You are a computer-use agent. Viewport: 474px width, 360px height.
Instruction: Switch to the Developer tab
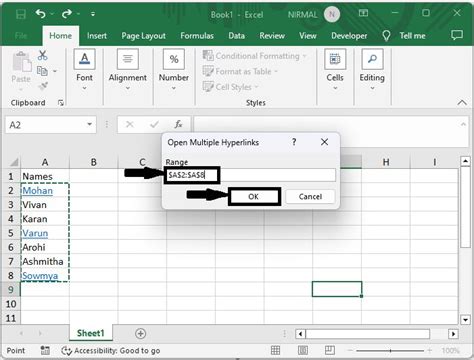pyautogui.click(x=349, y=36)
